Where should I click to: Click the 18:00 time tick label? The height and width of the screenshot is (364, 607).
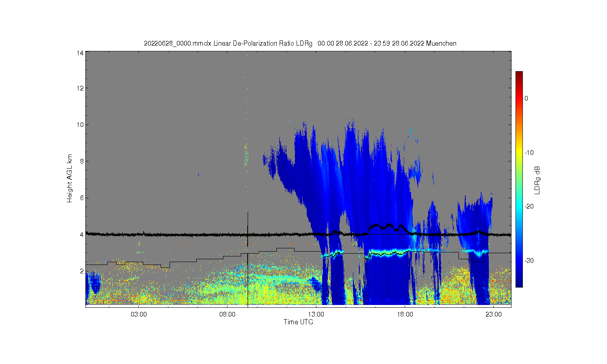(x=405, y=314)
